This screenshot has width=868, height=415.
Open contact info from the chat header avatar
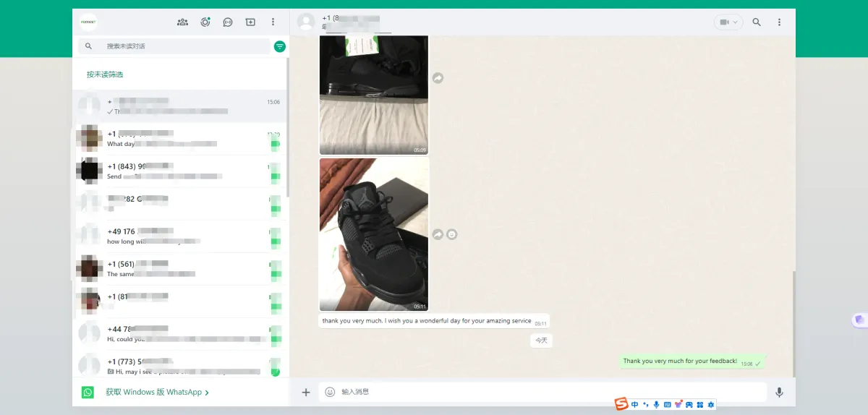tap(306, 22)
